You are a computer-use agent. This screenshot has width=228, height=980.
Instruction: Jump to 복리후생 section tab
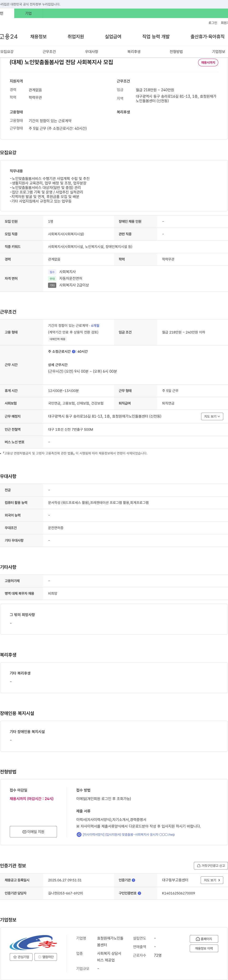pos(134,51)
